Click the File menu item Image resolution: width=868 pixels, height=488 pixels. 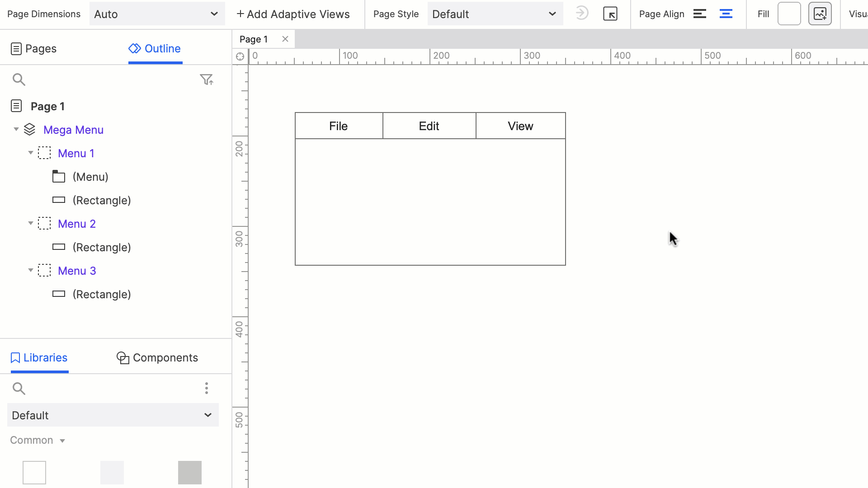(338, 126)
